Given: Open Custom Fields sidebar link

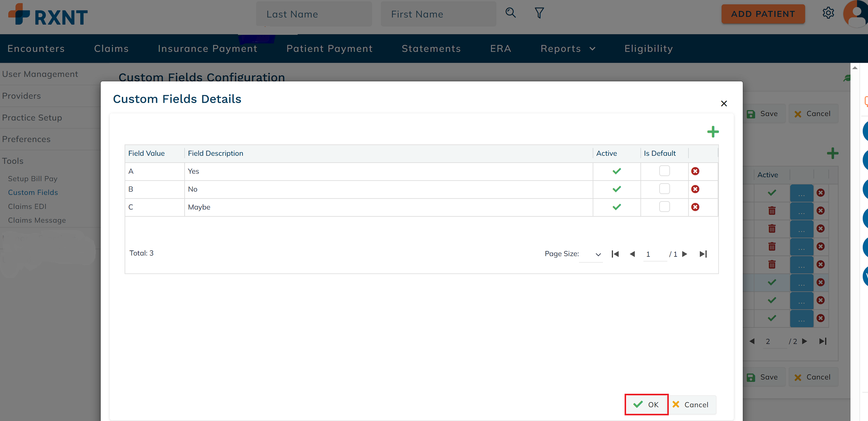Looking at the screenshot, I should click(33, 192).
